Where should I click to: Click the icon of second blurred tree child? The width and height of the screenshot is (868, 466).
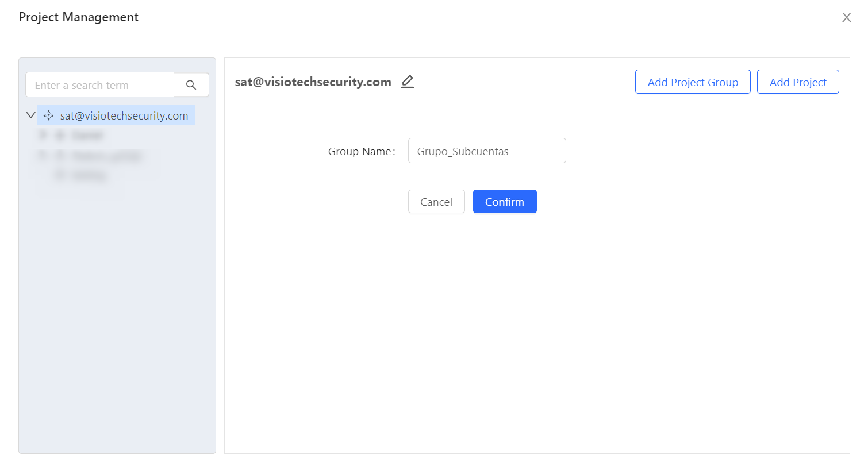59,156
